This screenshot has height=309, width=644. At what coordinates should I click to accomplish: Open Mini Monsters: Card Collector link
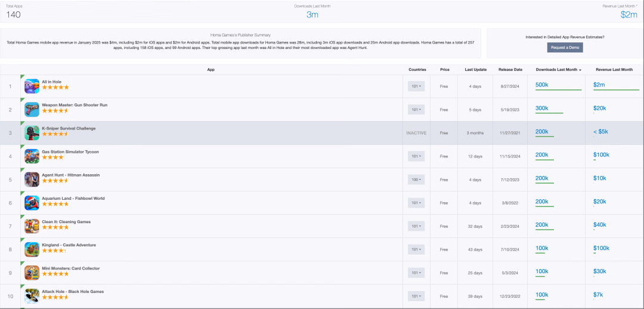(70, 268)
